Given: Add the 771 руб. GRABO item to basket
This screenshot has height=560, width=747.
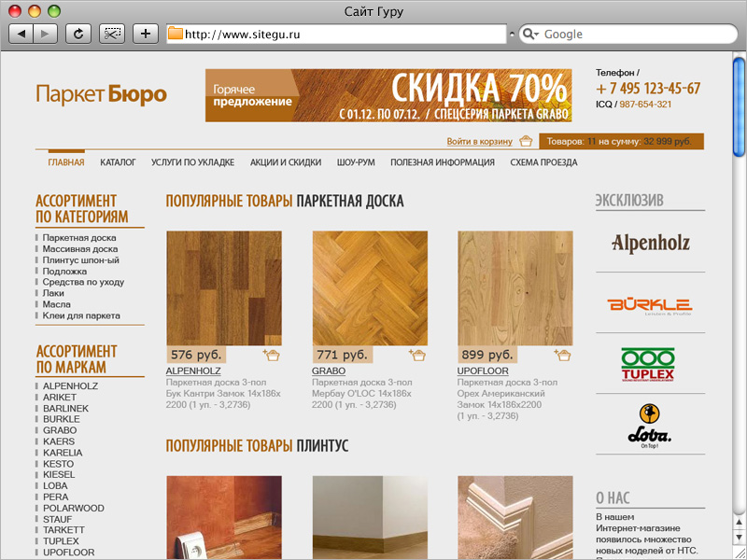Looking at the screenshot, I should pyautogui.click(x=416, y=355).
